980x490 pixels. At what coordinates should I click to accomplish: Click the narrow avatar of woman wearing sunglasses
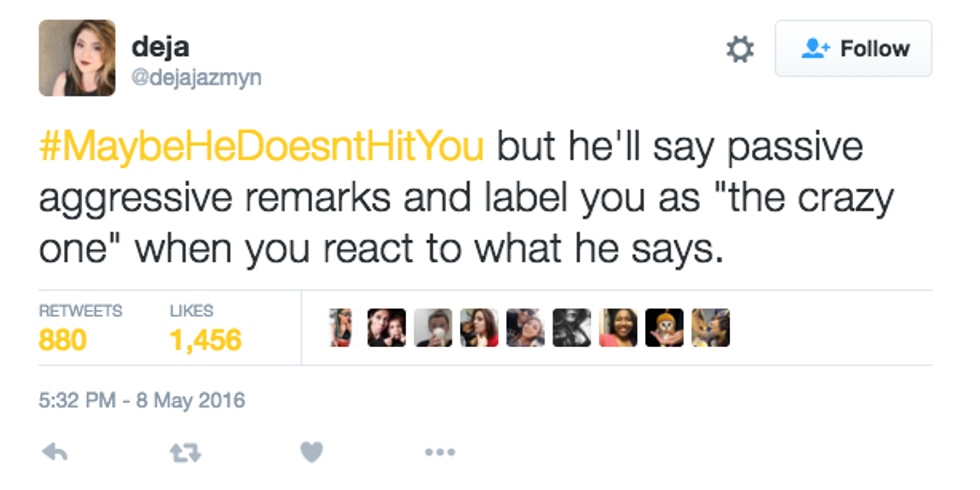click(x=342, y=327)
